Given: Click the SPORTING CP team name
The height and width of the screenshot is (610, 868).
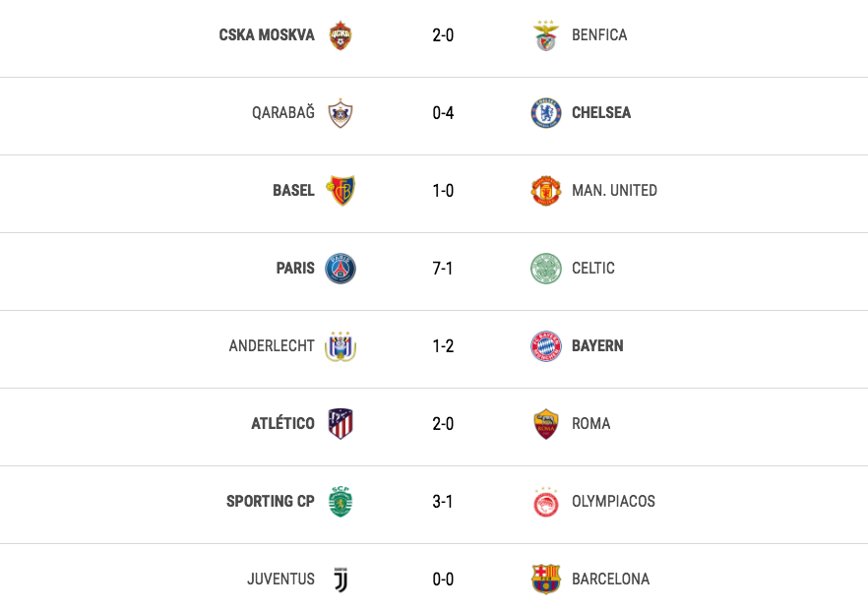Looking at the screenshot, I should (270, 502).
